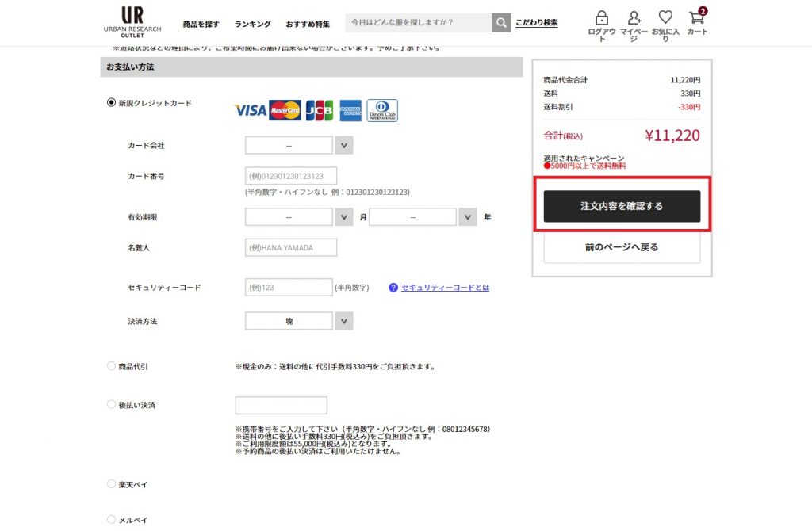
Task: Click the blue security code help icon
Action: pyautogui.click(x=393, y=288)
